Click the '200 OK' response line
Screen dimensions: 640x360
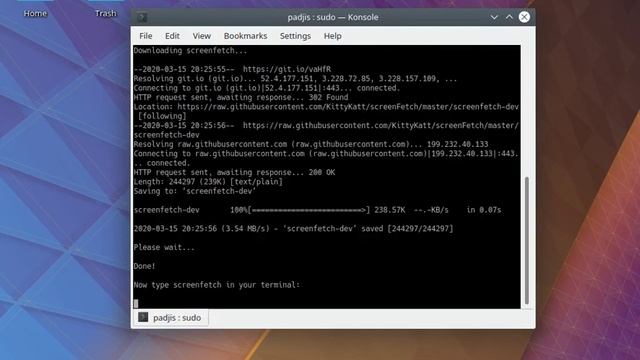coord(234,172)
